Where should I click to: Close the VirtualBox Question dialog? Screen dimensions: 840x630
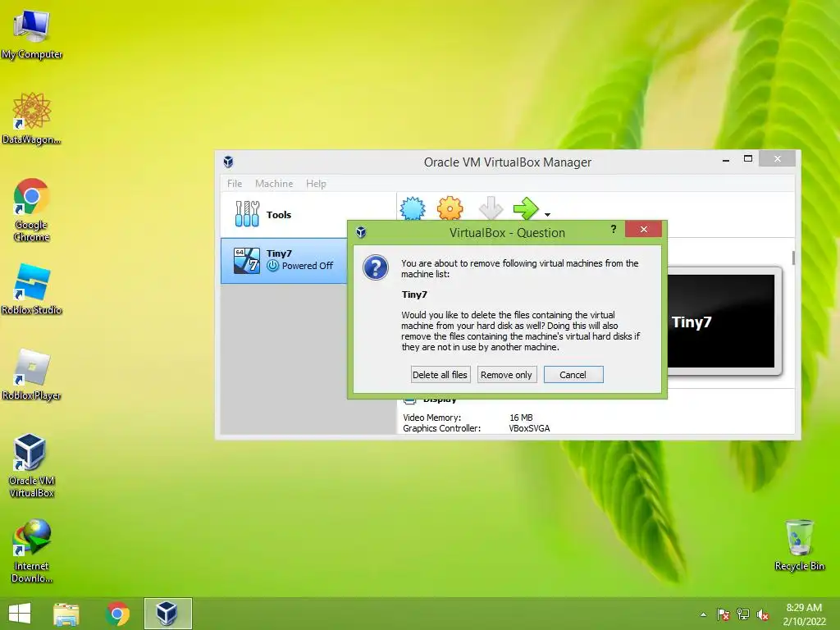pos(643,230)
